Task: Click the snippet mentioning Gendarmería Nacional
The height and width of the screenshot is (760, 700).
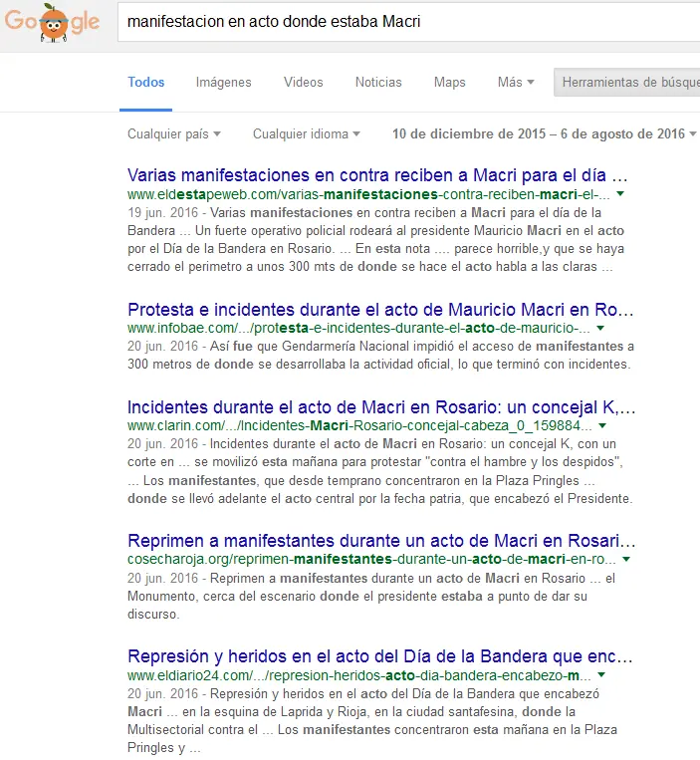Action: pos(380,356)
